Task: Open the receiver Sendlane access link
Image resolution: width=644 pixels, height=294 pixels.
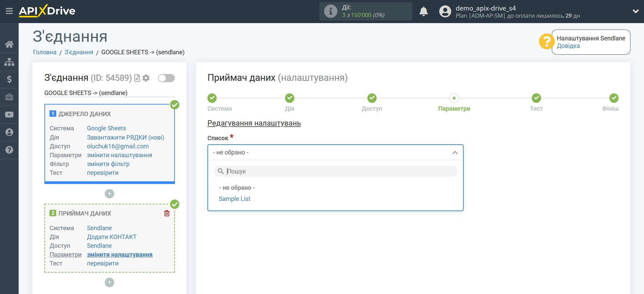Action: coord(99,246)
